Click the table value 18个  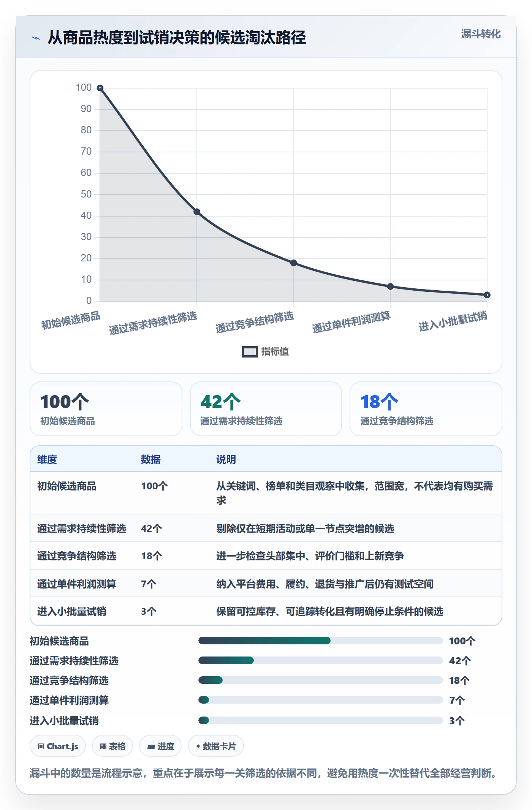[152, 556]
